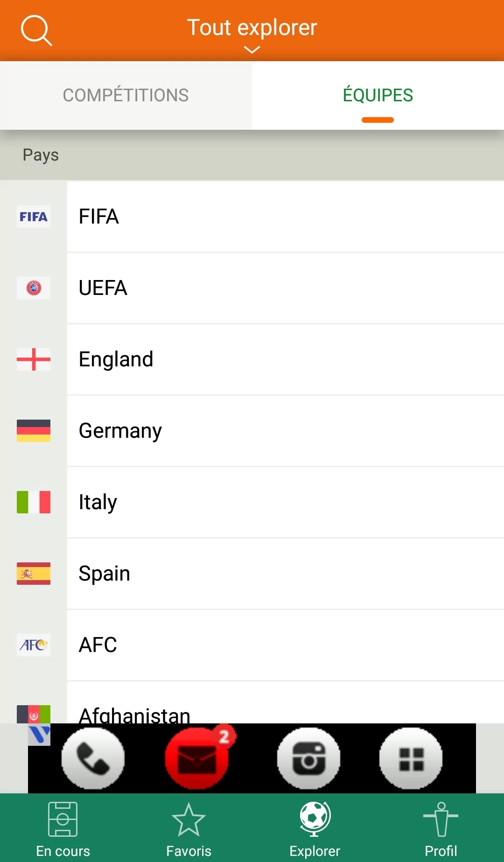Tap the search magnifier icon
Viewport: 504px width, 862px height.
[x=36, y=31]
